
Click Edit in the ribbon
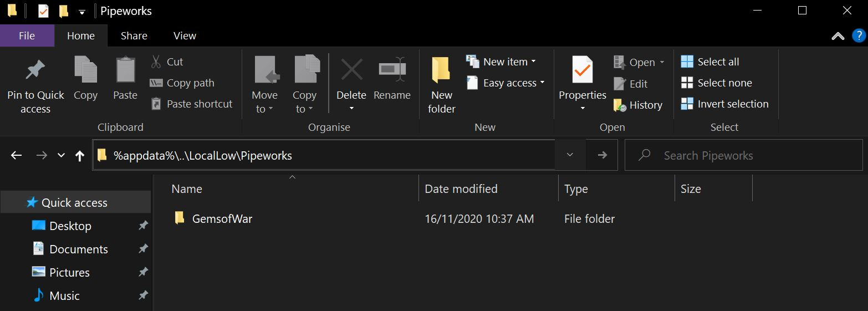631,84
